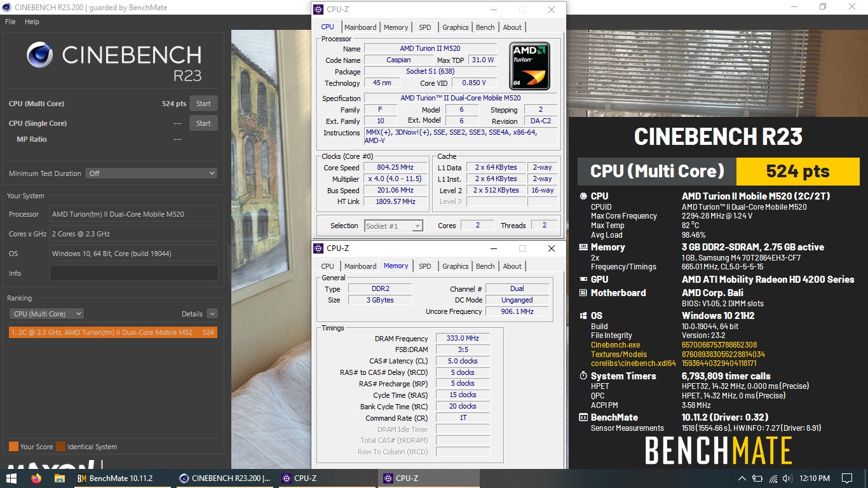
Task: Click the Cinebench sphere logo
Action: tap(40, 56)
